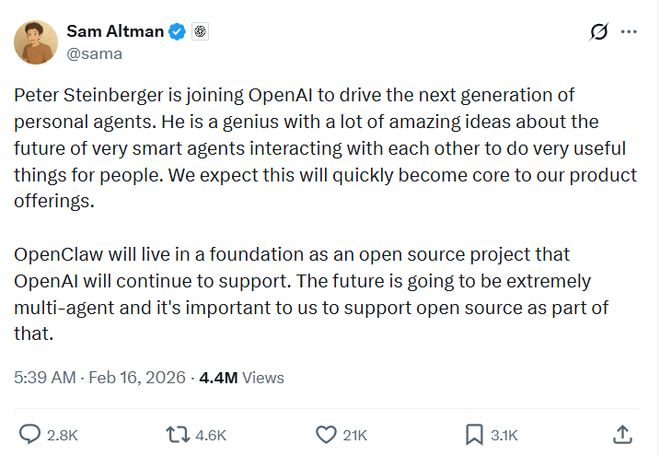Click the share post icon

click(x=621, y=434)
